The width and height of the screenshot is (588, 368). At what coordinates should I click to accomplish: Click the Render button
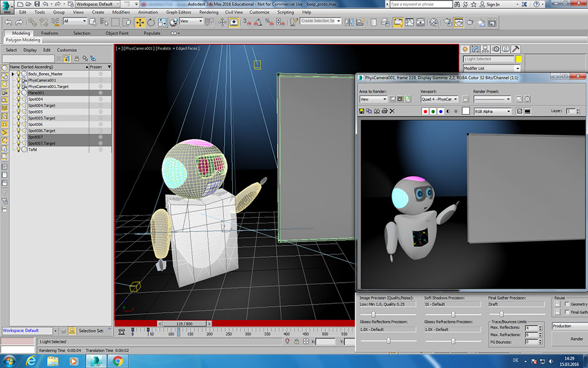pyautogui.click(x=576, y=339)
